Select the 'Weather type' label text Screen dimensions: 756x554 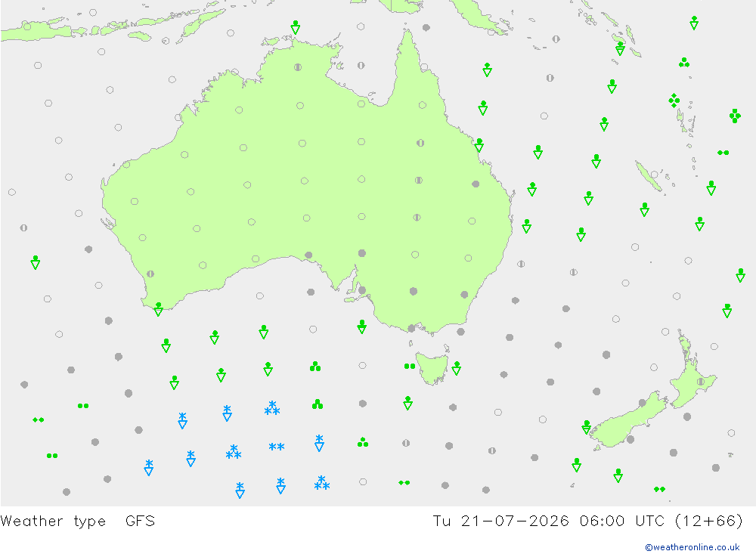(x=53, y=521)
